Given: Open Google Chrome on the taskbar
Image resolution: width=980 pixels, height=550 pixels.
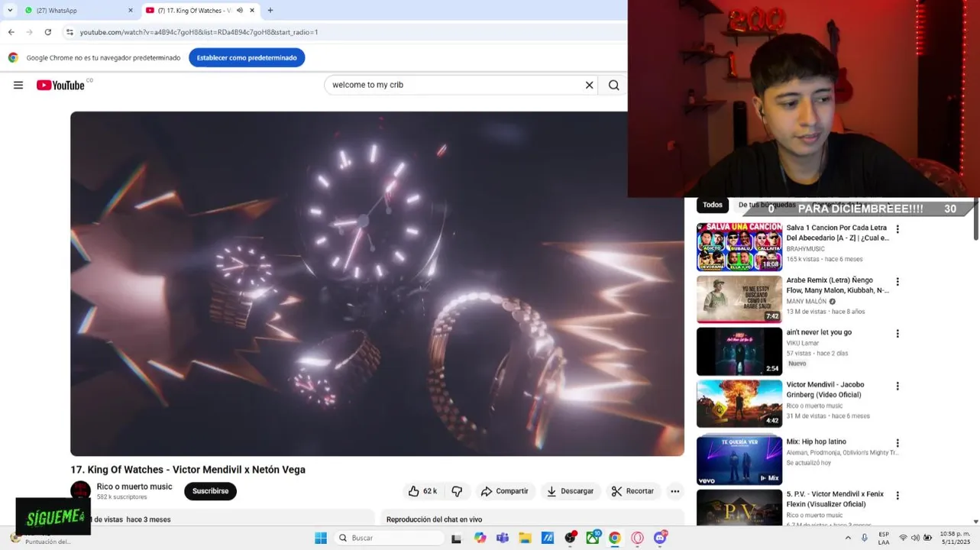Looking at the screenshot, I should (615, 538).
